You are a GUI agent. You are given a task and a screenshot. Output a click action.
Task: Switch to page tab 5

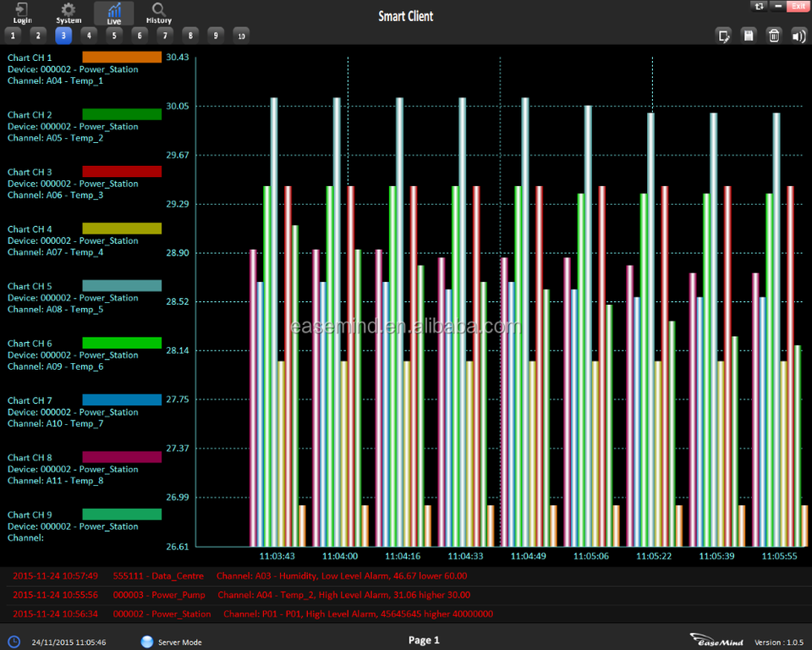tap(114, 36)
